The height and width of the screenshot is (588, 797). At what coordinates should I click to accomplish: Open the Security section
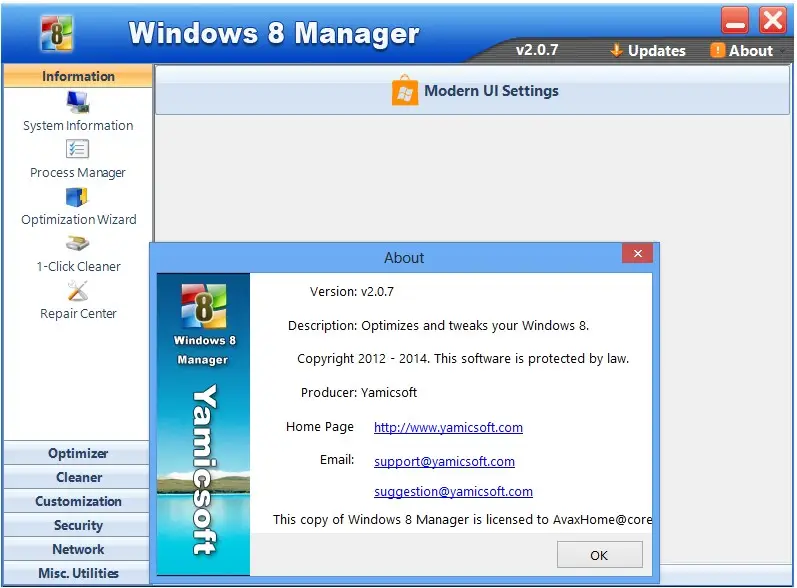coord(77,525)
